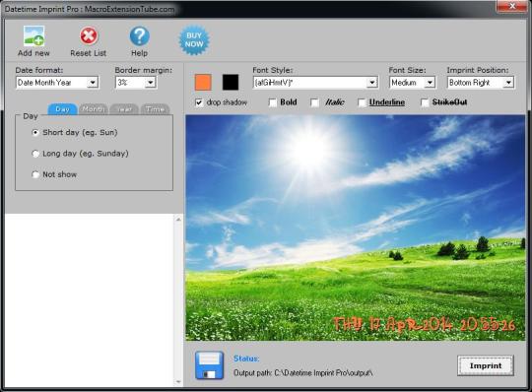Click the Imprint button
Image resolution: width=532 pixels, height=392 pixels.
click(x=486, y=365)
